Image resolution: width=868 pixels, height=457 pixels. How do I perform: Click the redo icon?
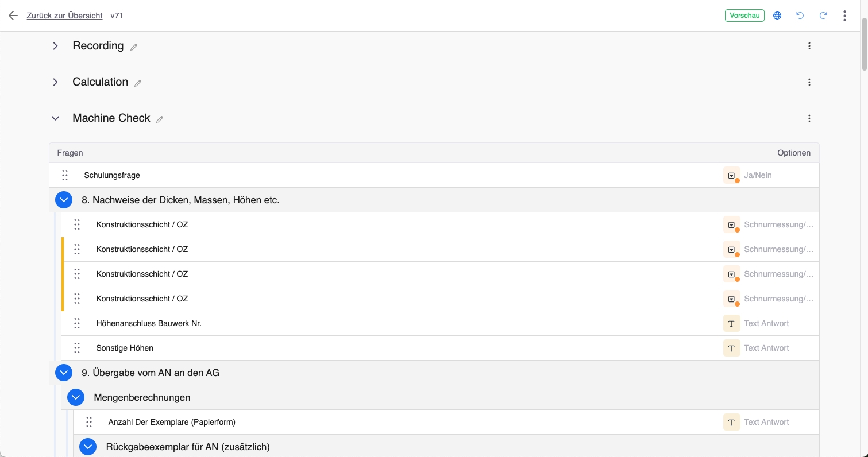coord(823,16)
